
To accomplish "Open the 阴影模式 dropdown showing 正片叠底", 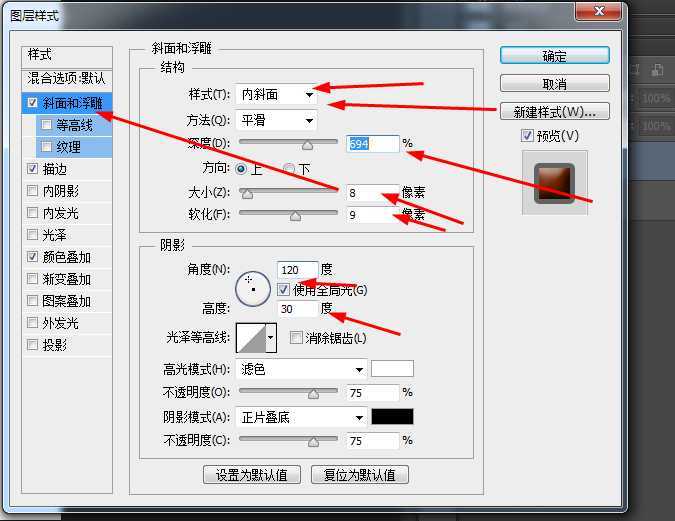I will coord(301,417).
